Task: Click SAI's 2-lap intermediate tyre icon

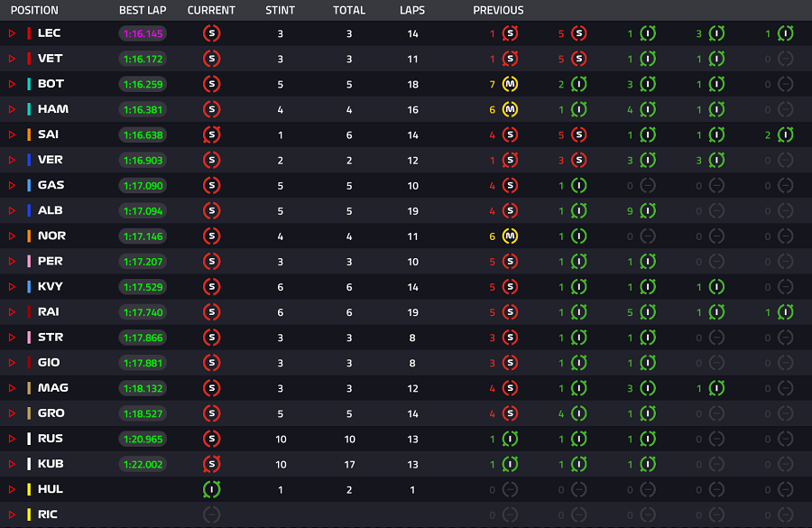Action: coord(786,134)
